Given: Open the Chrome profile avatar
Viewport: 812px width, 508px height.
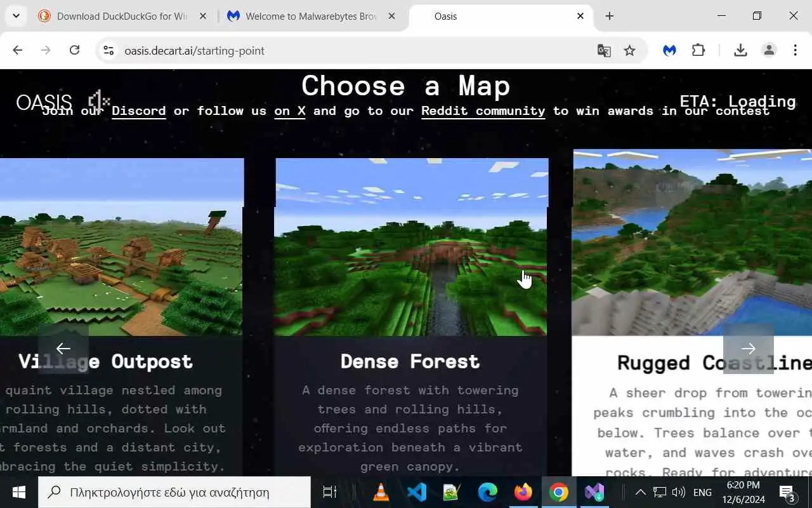Looking at the screenshot, I should (769, 50).
